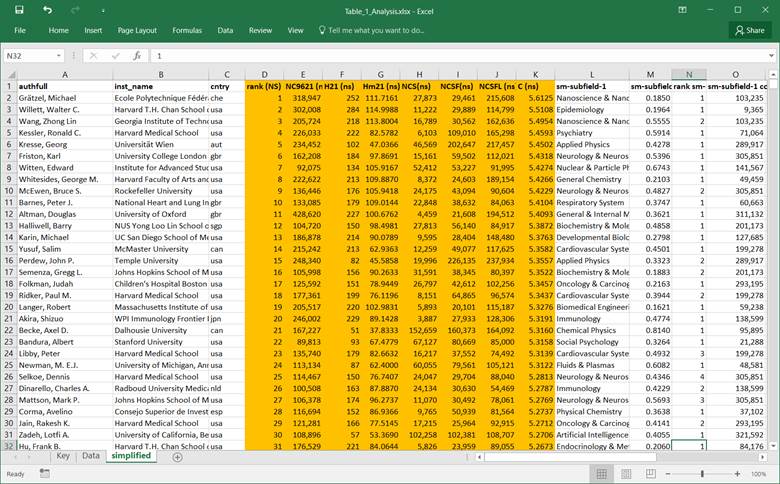The width and height of the screenshot is (780, 484).
Task: Click the Data sheet tab
Action: pos(91,456)
